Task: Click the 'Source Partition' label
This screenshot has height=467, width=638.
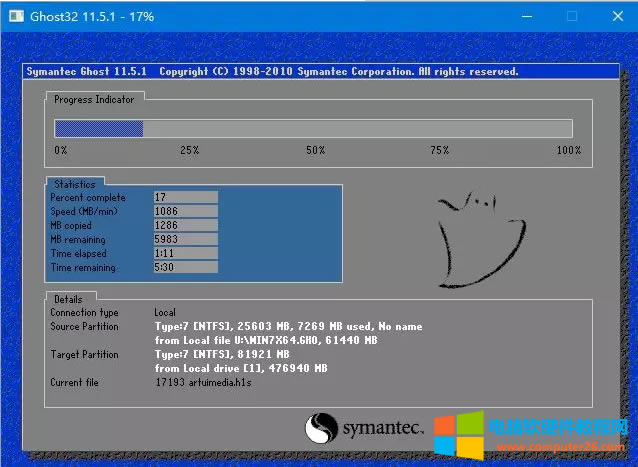Action: point(84,326)
